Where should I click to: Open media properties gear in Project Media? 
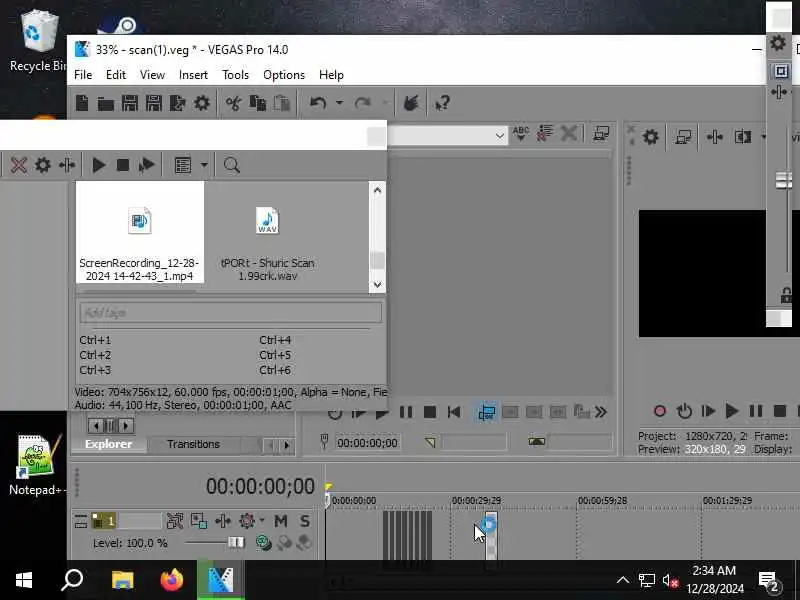coord(43,165)
